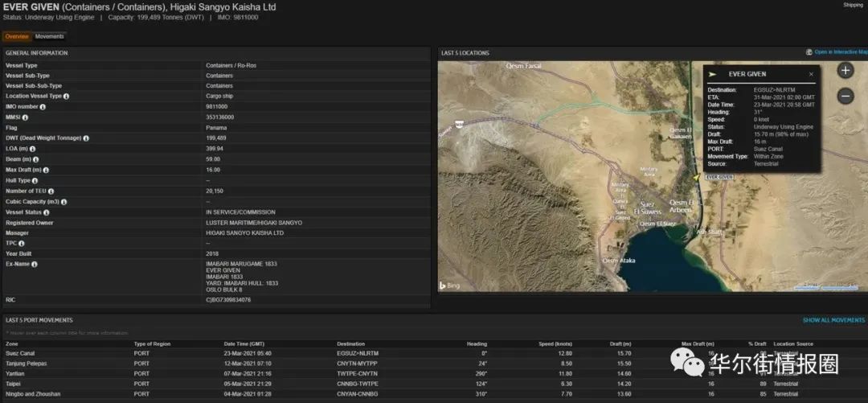This screenshot has height=403, width=868.
Task: Click the yellow ship marker on map
Action: [x=696, y=178]
